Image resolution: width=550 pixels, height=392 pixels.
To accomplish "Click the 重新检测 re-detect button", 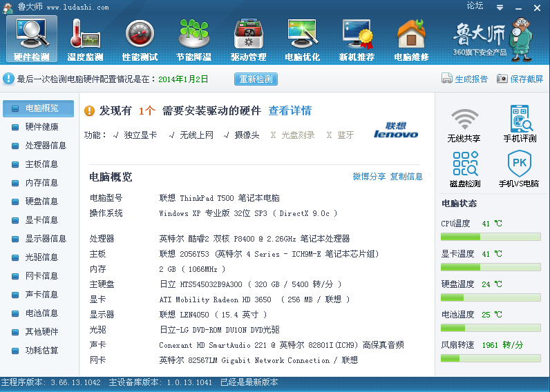I will click(256, 79).
